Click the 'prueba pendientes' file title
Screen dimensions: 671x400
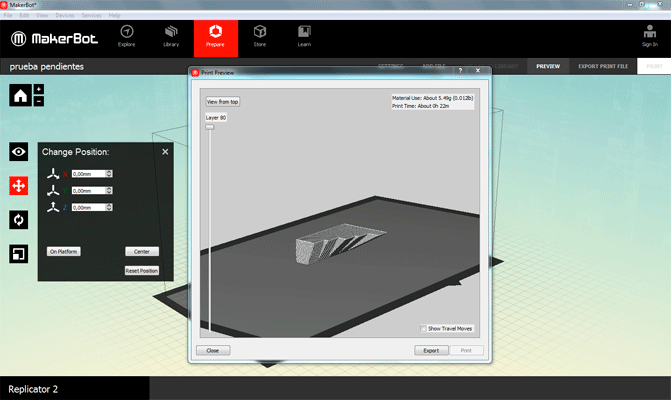point(47,67)
